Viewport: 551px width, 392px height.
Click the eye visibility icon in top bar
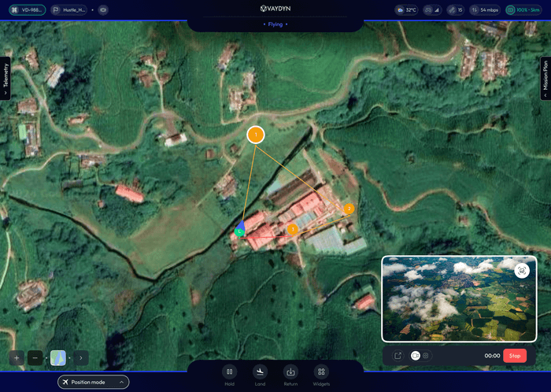pos(103,10)
